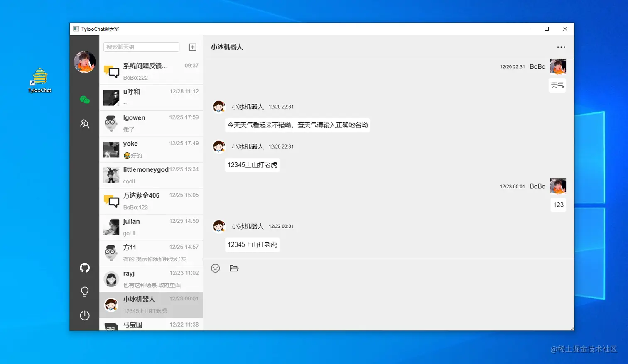
Task: Click the 小冰机器人 chat title header
Action: point(227,47)
